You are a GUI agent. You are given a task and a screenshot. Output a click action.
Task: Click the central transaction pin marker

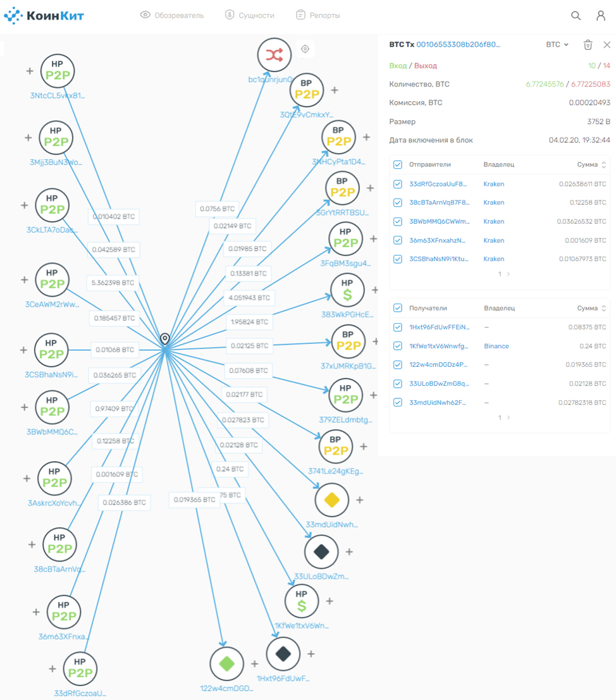(x=164, y=340)
